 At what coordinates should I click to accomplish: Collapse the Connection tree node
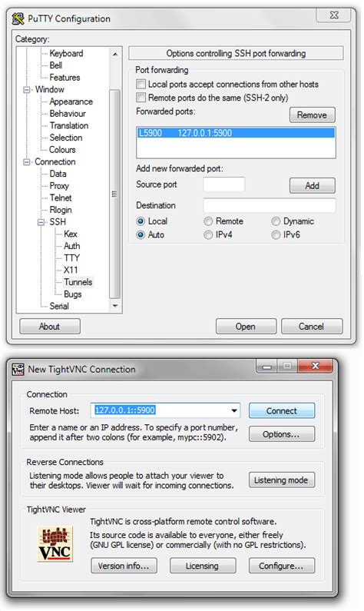tap(26, 161)
